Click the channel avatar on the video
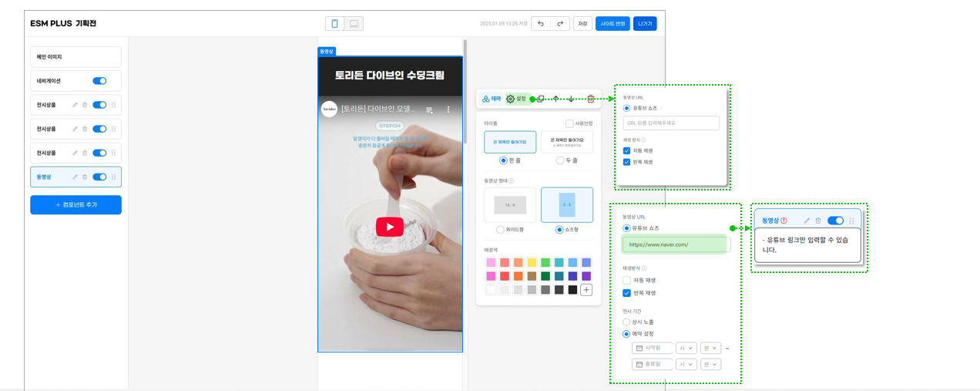980x391 pixels. click(329, 109)
